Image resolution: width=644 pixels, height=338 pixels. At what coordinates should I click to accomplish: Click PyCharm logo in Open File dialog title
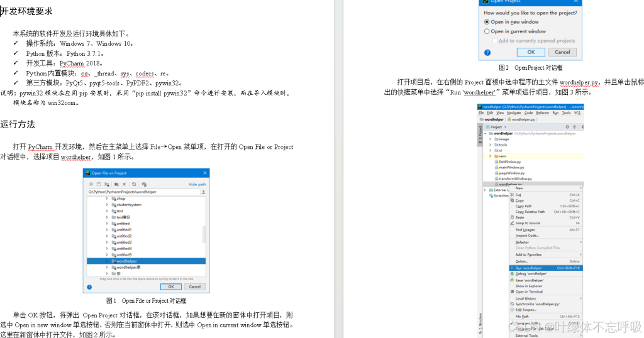coord(88,173)
